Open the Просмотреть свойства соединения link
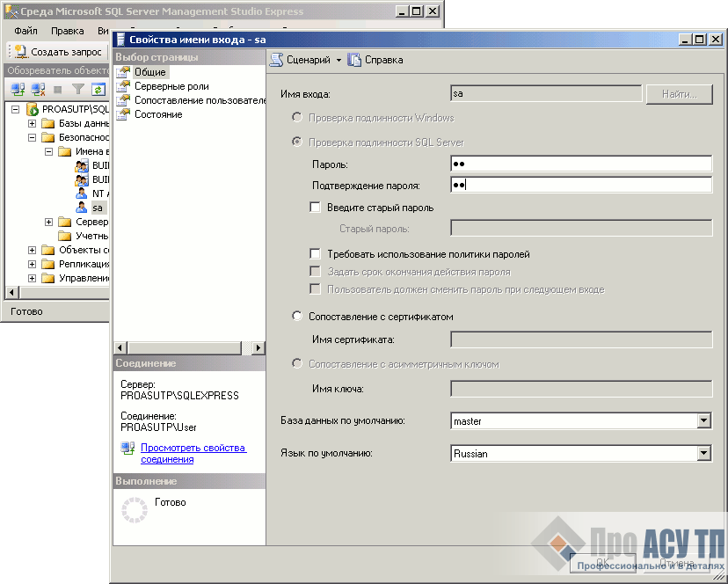 (193, 454)
